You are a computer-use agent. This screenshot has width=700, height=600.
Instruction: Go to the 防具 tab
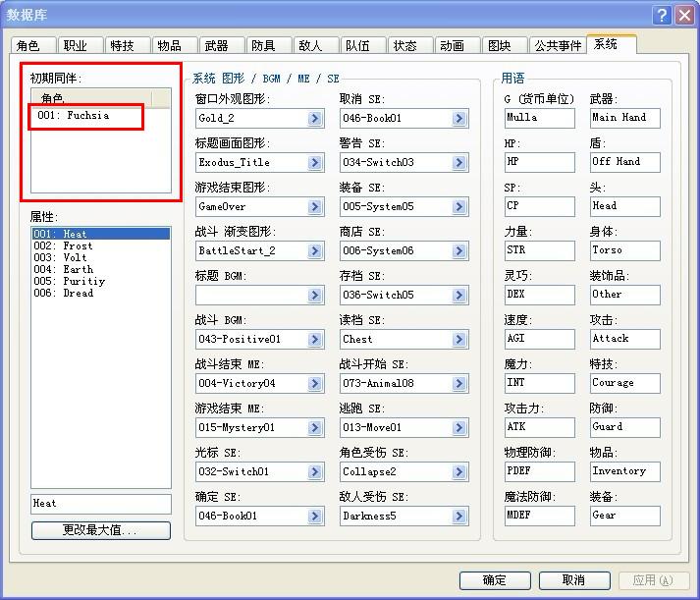tap(269, 45)
